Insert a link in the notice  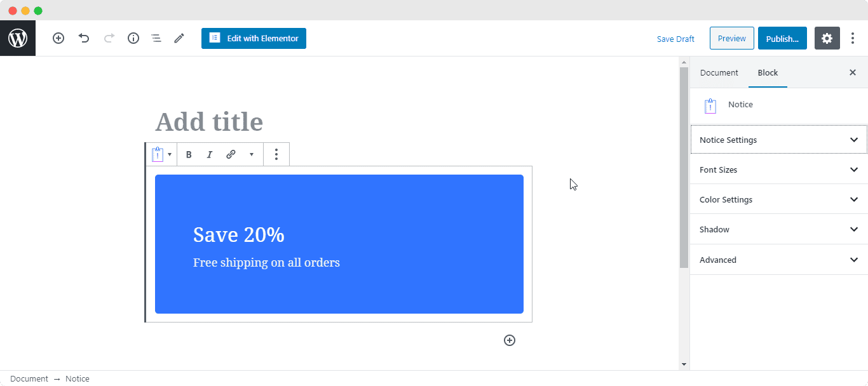(x=231, y=154)
